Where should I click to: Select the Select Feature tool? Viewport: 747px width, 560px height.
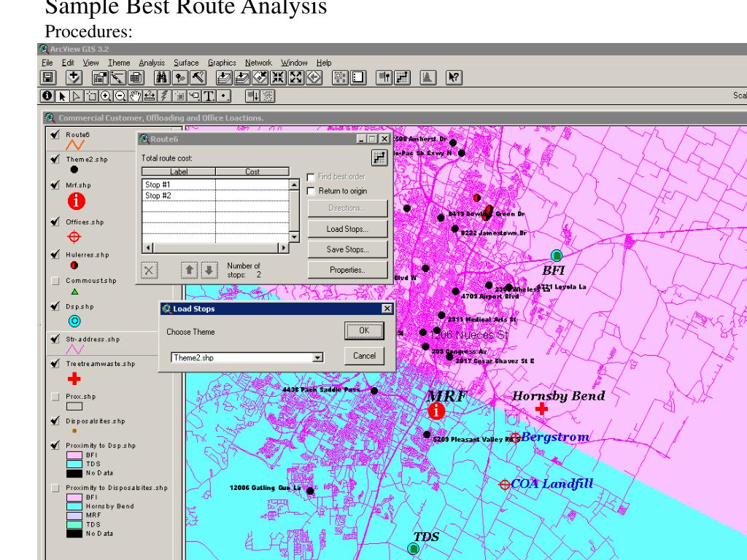[x=91, y=96]
